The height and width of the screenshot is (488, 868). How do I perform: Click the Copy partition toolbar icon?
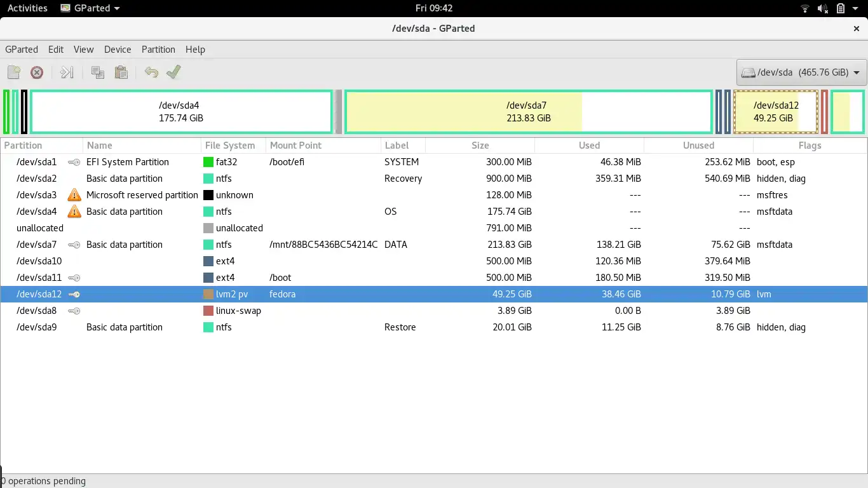coord(97,72)
